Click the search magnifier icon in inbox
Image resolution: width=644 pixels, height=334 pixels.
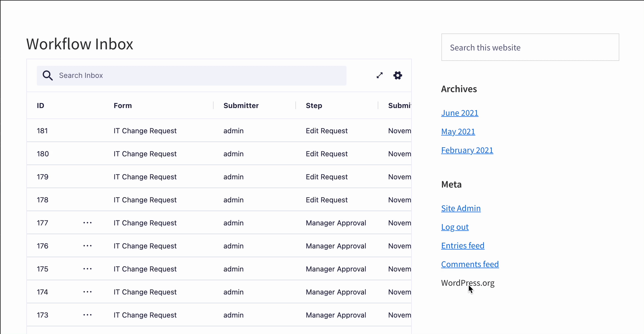click(48, 75)
